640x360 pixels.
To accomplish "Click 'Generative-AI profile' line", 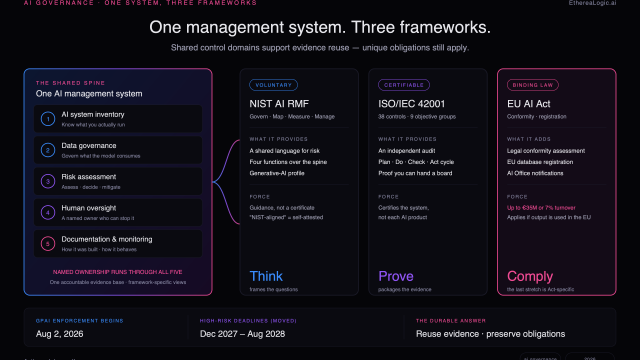I will tap(277, 173).
